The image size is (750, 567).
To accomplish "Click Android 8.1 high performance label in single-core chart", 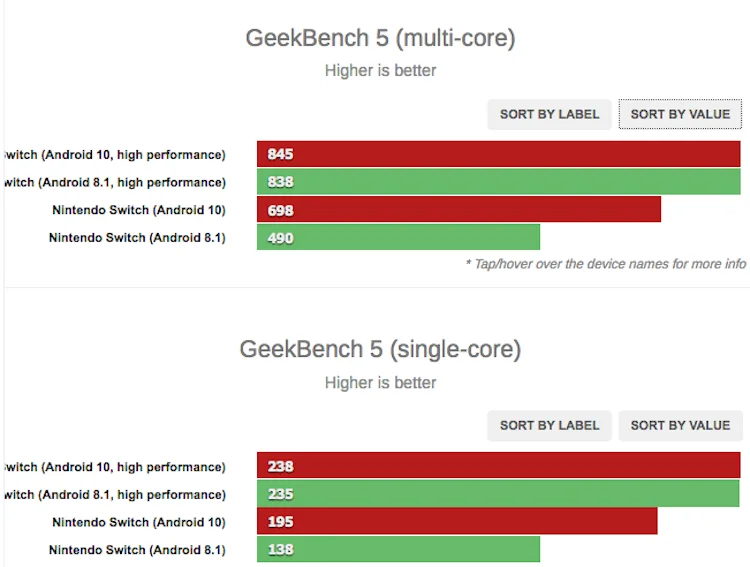I will tap(115, 494).
